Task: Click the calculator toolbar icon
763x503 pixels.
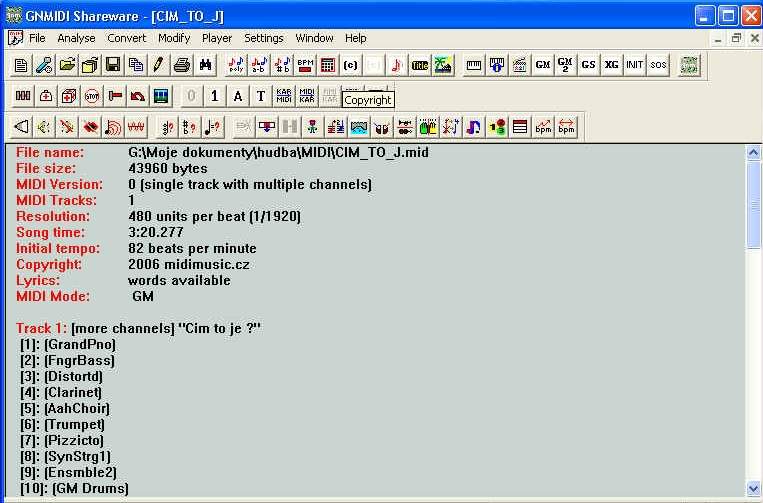Action: click(328, 65)
